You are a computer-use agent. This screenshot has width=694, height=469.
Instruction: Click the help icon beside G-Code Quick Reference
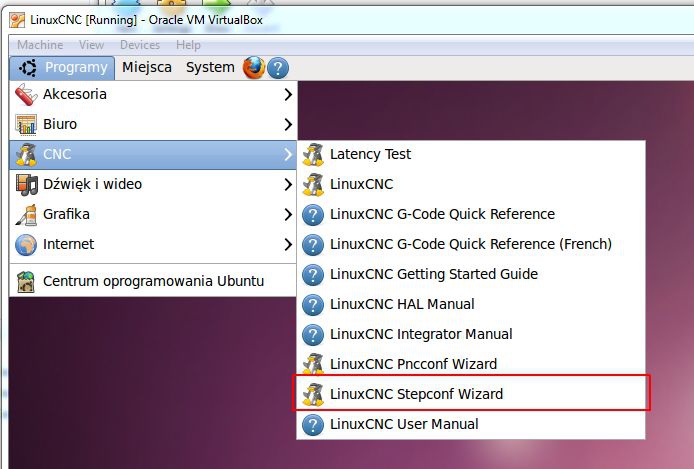[x=313, y=215]
